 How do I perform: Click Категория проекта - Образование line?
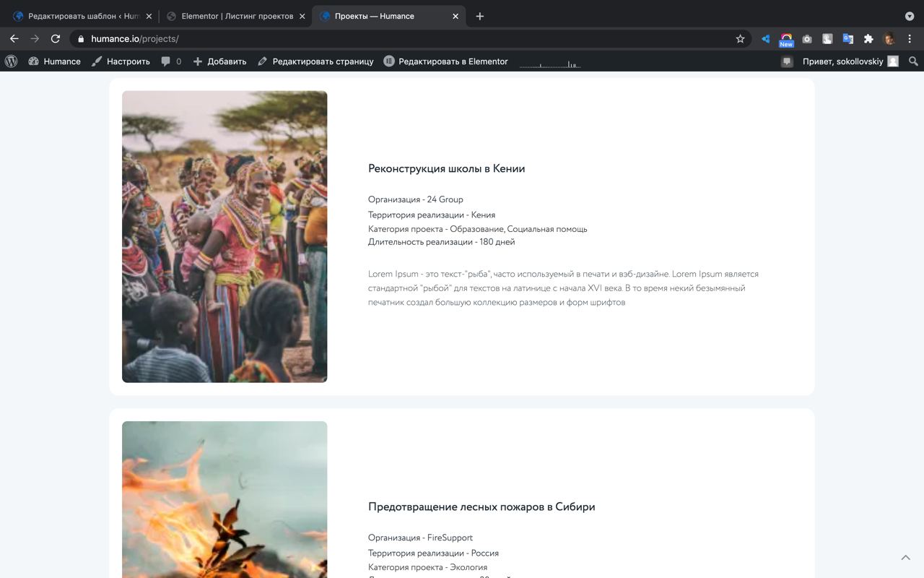[478, 229]
